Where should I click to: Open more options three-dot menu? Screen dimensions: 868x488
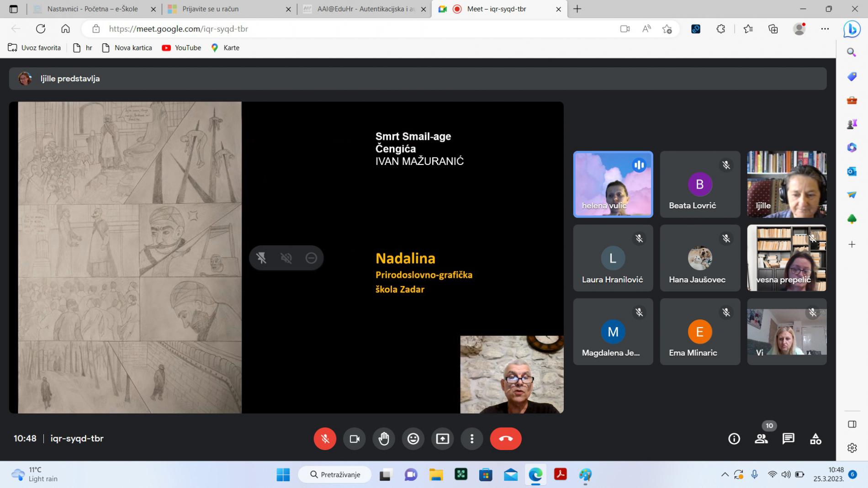tap(472, 439)
